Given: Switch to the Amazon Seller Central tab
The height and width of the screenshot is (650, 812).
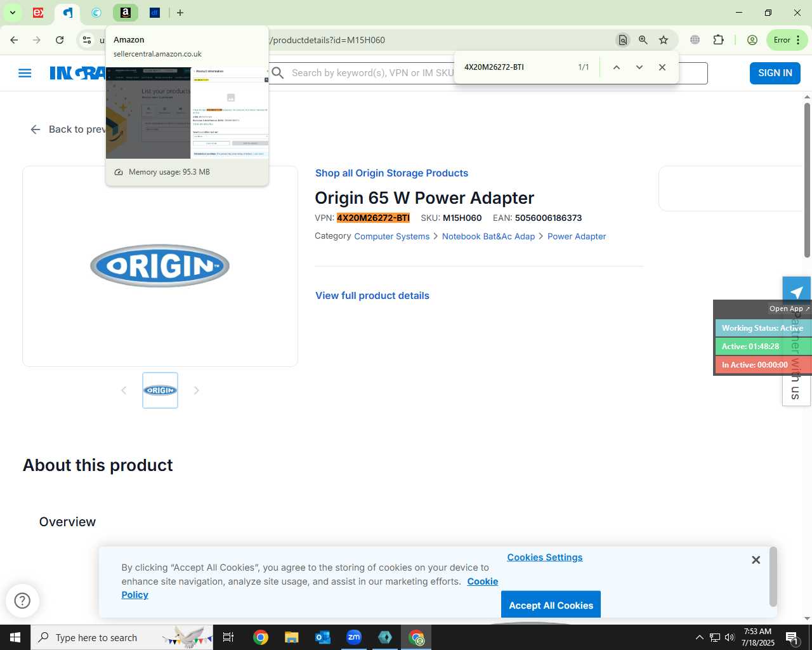Looking at the screenshot, I should tap(126, 13).
